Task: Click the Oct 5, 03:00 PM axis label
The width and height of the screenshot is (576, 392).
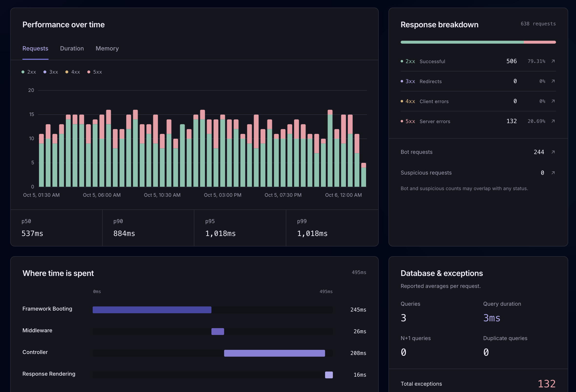Action: click(x=223, y=195)
